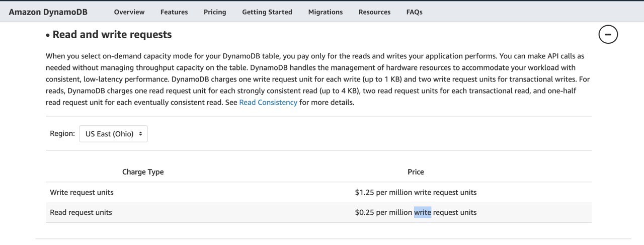Switch to the Pricing tab
This screenshot has height=245, width=644.
(x=215, y=12)
